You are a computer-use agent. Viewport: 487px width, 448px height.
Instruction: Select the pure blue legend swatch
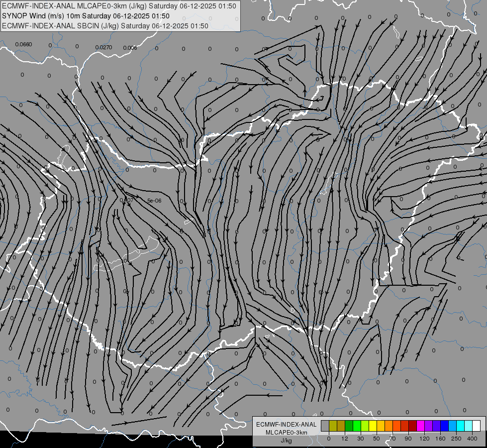click(445, 426)
